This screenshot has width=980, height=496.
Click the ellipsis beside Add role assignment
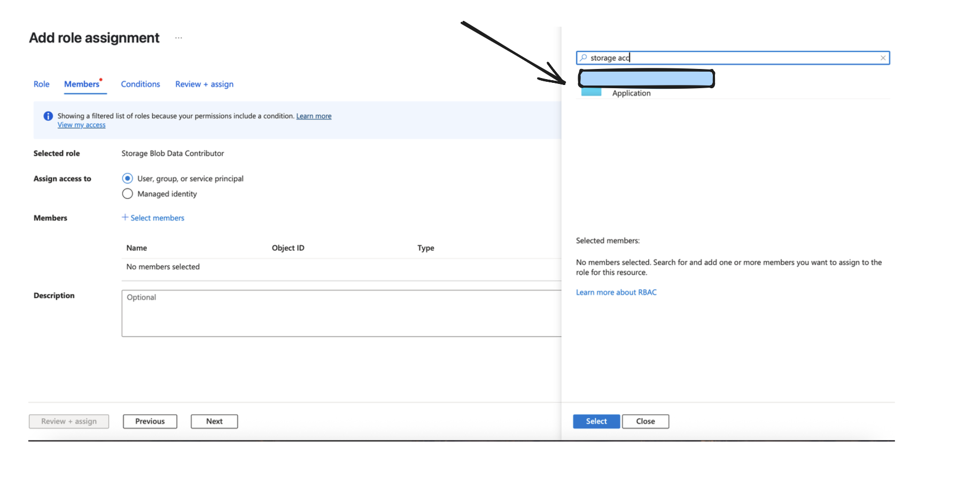pos(178,38)
